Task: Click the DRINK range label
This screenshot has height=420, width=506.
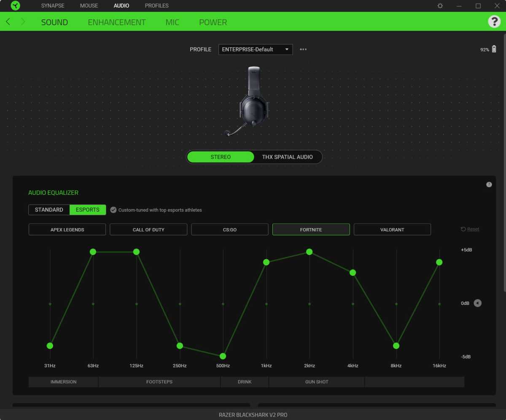Action: (x=245, y=382)
